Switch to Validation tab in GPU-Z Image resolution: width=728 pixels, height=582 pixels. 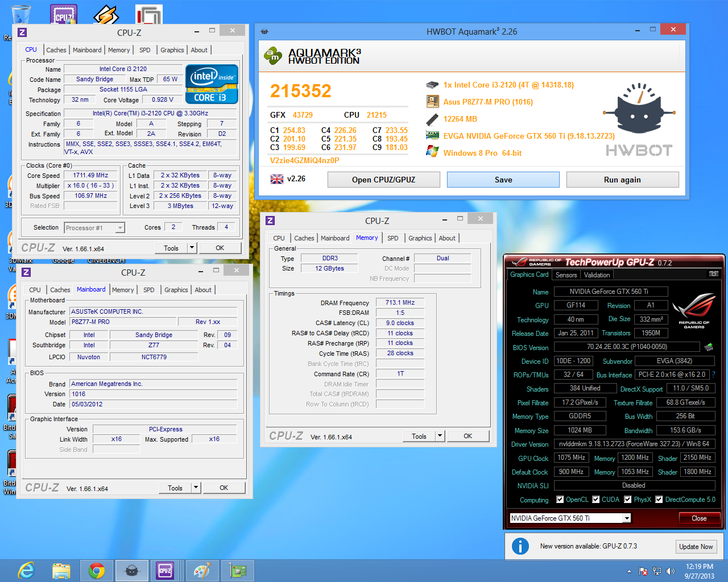[x=597, y=275]
